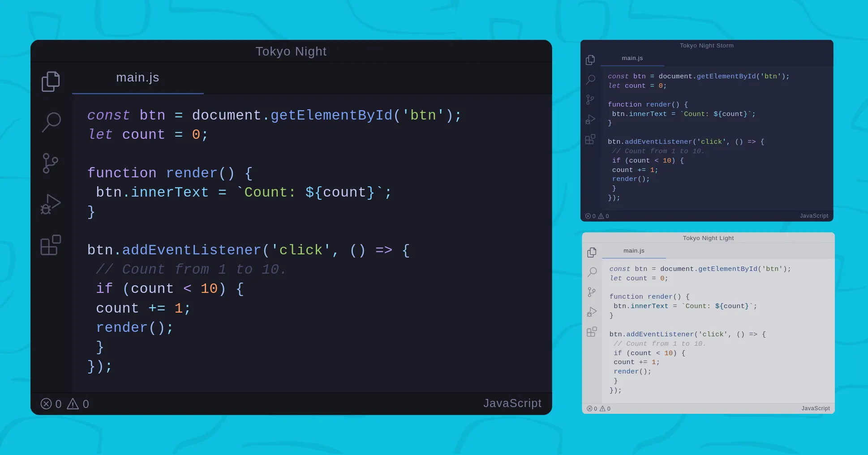Image resolution: width=868 pixels, height=455 pixels.
Task: Open Search icon in Tokyo Night Light window
Action: click(592, 272)
